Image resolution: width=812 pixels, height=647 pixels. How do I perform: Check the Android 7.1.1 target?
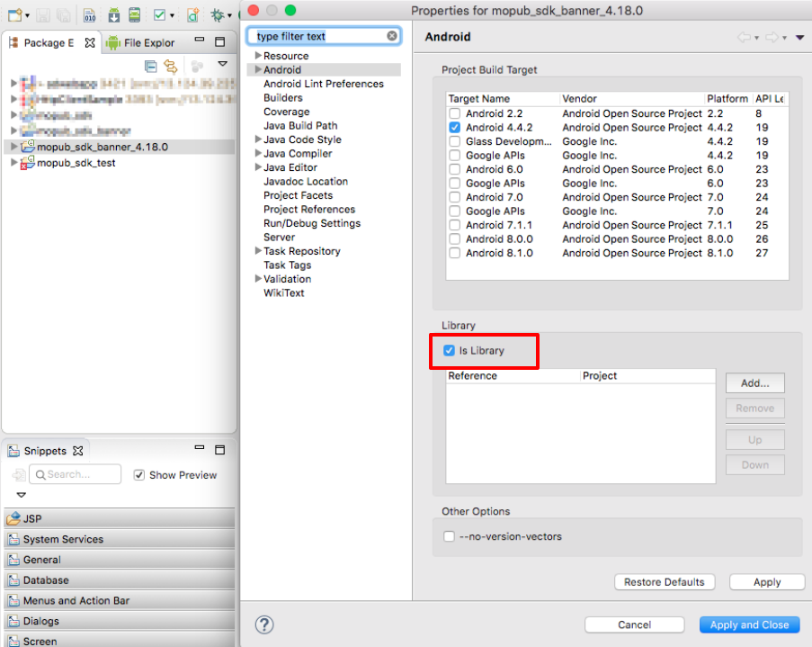point(455,225)
